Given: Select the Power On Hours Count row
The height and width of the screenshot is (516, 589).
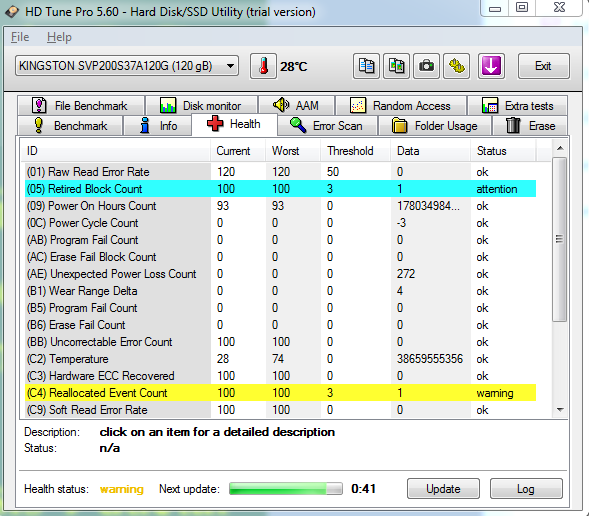Looking at the screenshot, I should pyautogui.click(x=281, y=206).
